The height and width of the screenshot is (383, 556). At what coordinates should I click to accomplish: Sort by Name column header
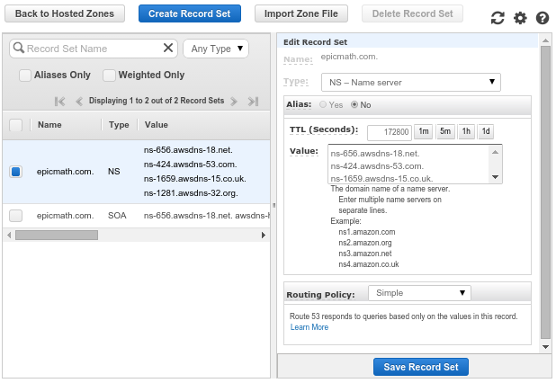coord(50,125)
